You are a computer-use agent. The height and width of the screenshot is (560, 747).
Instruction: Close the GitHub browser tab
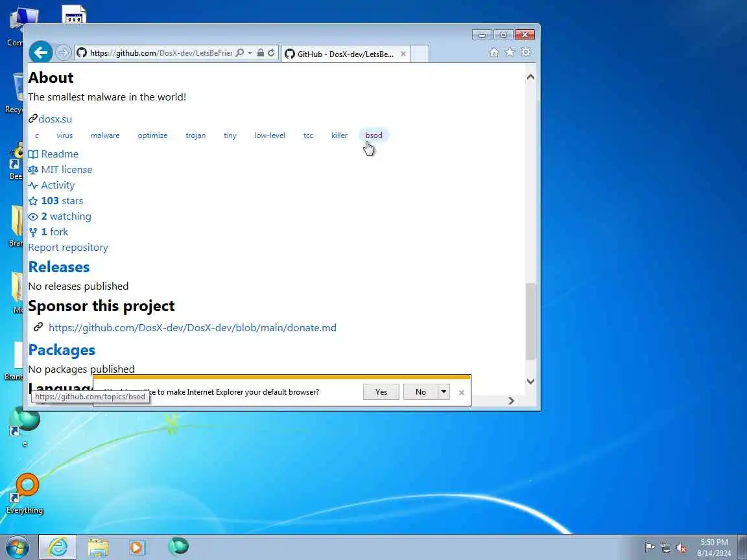click(x=403, y=54)
